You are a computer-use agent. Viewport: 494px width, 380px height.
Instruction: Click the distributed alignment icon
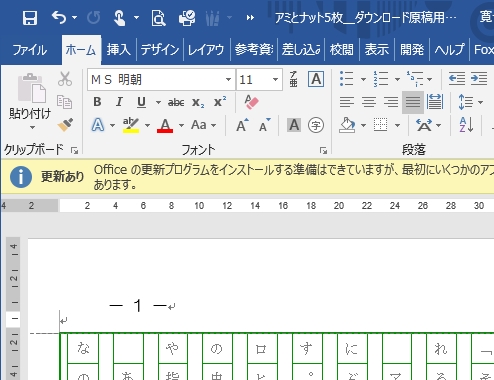[x=435, y=102]
